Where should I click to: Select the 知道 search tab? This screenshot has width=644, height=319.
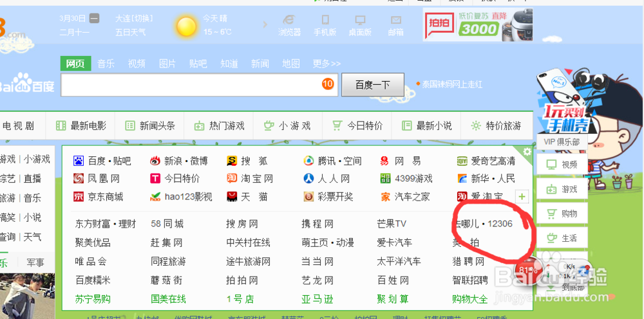point(229,64)
